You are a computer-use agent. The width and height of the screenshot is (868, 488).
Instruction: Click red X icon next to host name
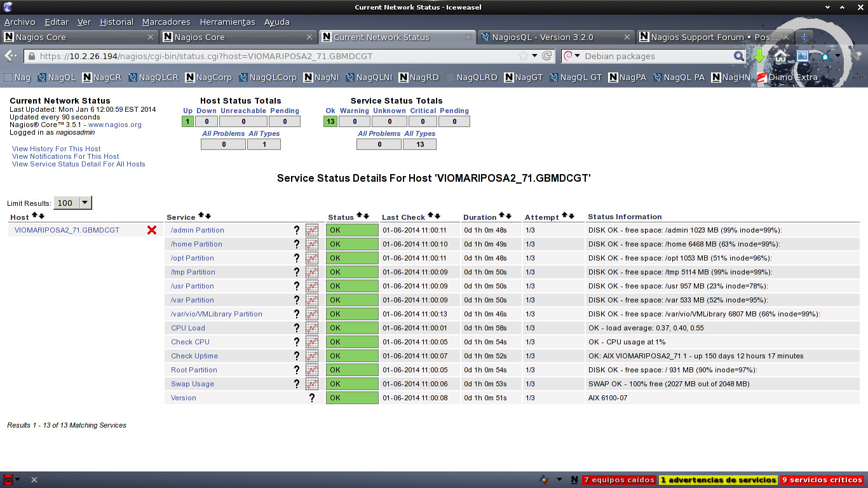(152, 230)
